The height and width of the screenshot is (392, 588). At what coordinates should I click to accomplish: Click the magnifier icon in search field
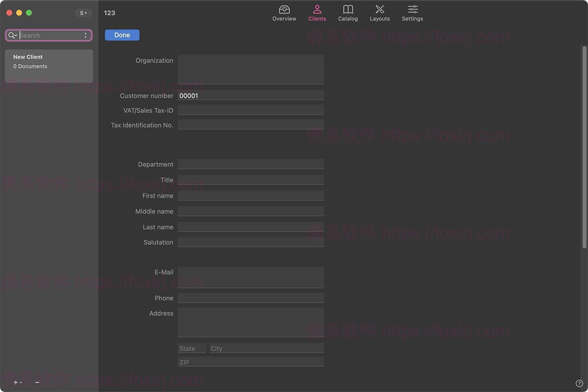pyautogui.click(x=12, y=35)
